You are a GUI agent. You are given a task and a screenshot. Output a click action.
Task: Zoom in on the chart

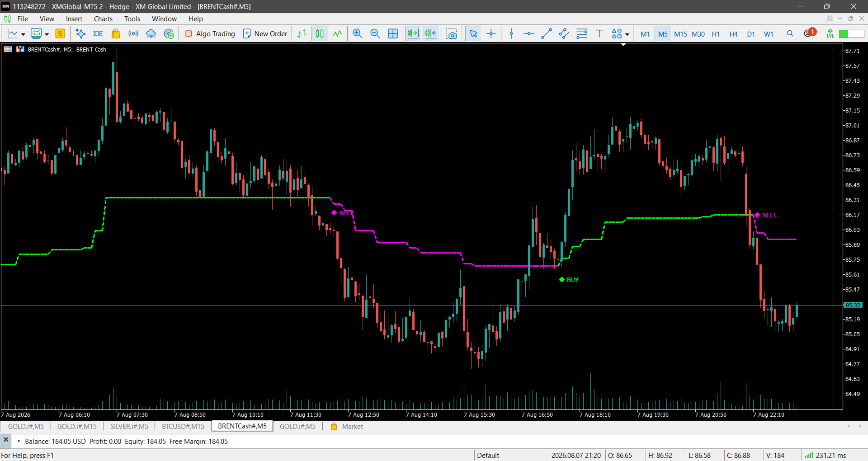(358, 34)
